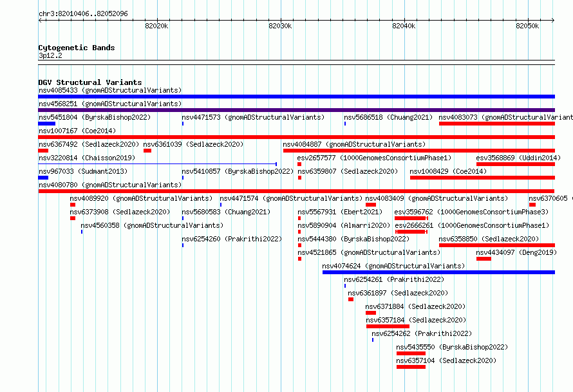Viewport: 573px width, 392px height.
Task: Open nsv6359807 Sedlazeck2020 label
Action: tap(348, 171)
